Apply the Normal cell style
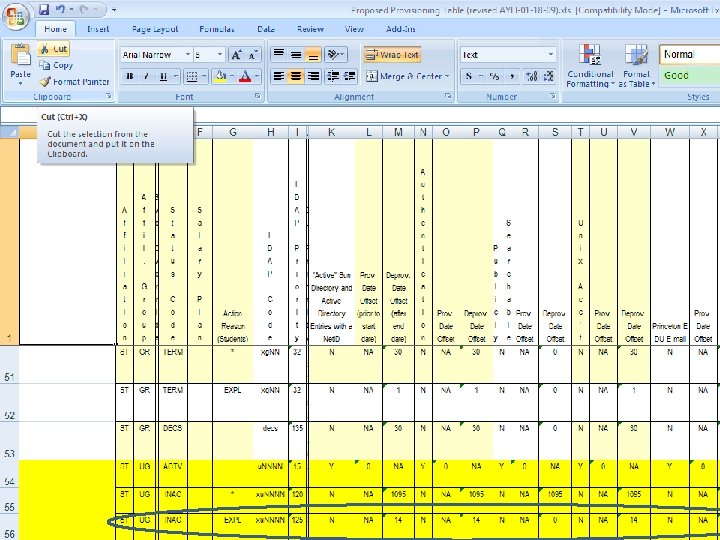This screenshot has height=540, width=720. [690, 54]
